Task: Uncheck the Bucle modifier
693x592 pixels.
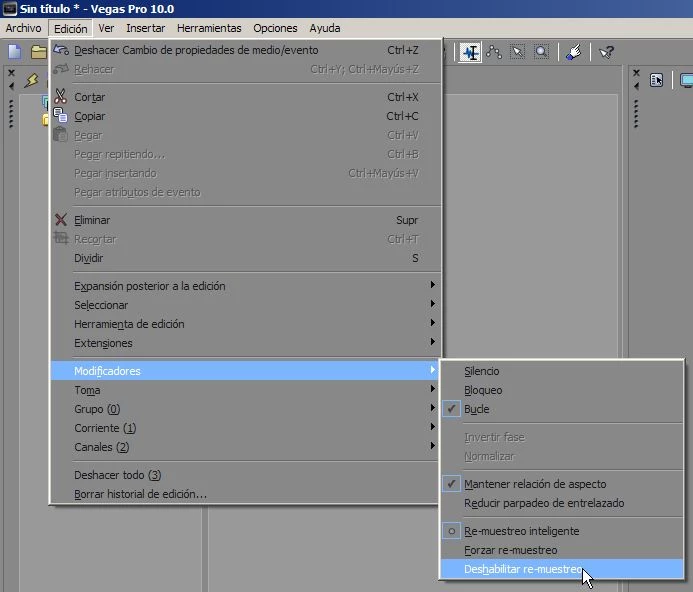Action: [562, 409]
